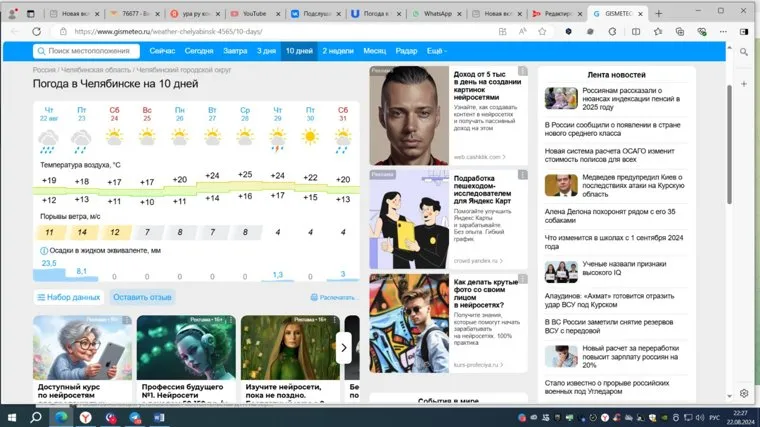Viewport: 760px width, 427px height.
Task: Click the Оставить отзыв button
Action: tap(141, 297)
